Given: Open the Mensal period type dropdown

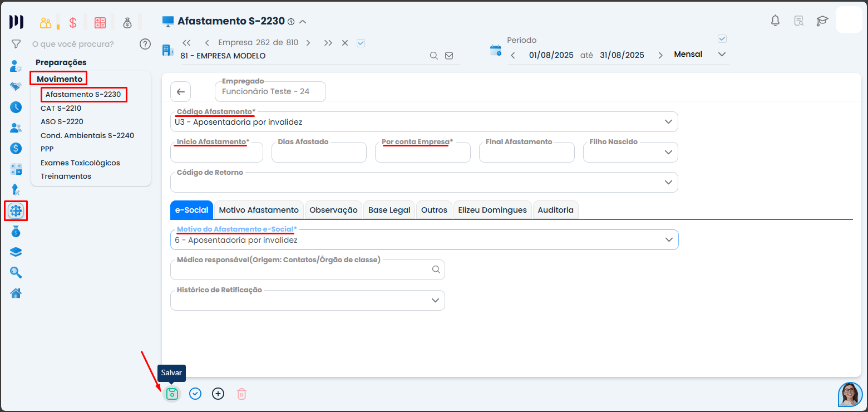Looking at the screenshot, I should pyautogui.click(x=722, y=55).
